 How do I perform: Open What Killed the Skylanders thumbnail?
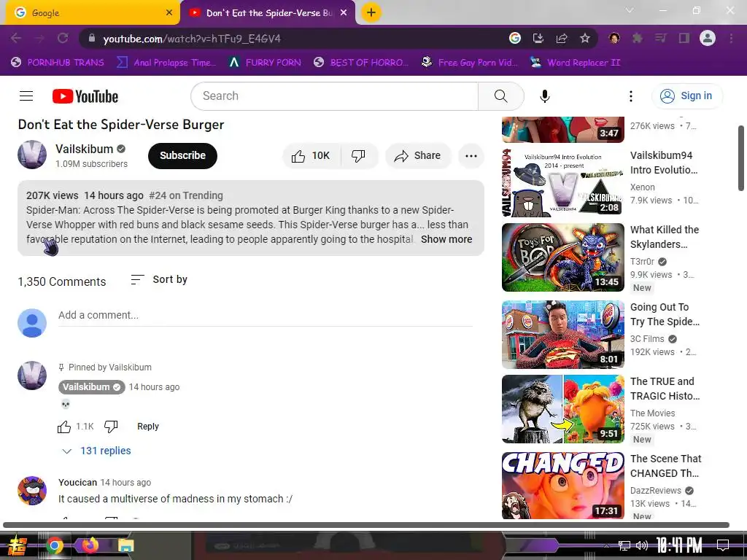(562, 257)
